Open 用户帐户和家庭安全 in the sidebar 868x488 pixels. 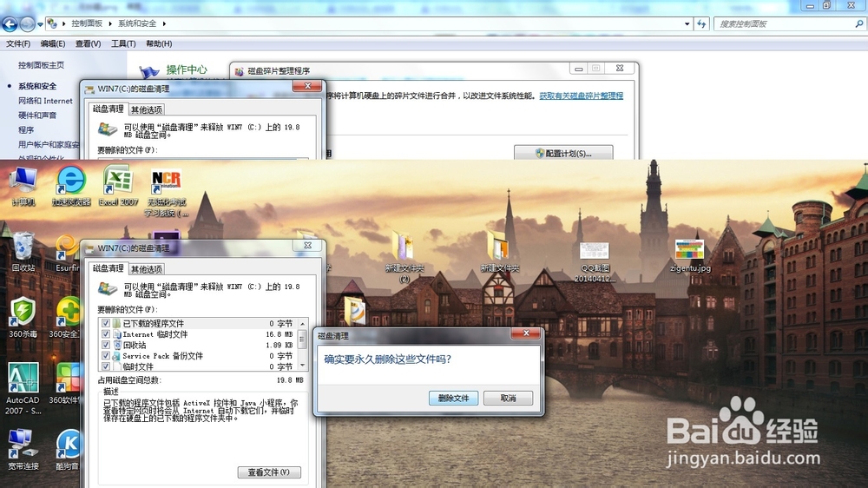pos(49,144)
